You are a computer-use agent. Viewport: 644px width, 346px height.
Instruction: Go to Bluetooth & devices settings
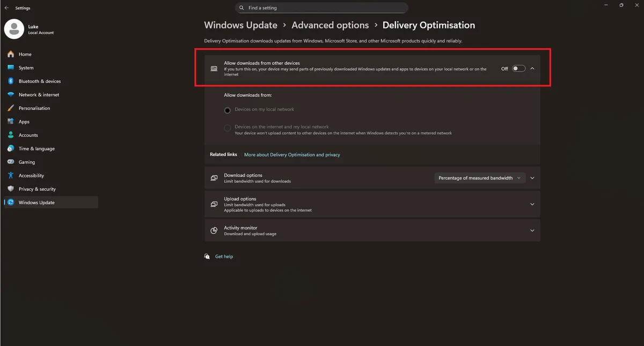tap(50, 81)
